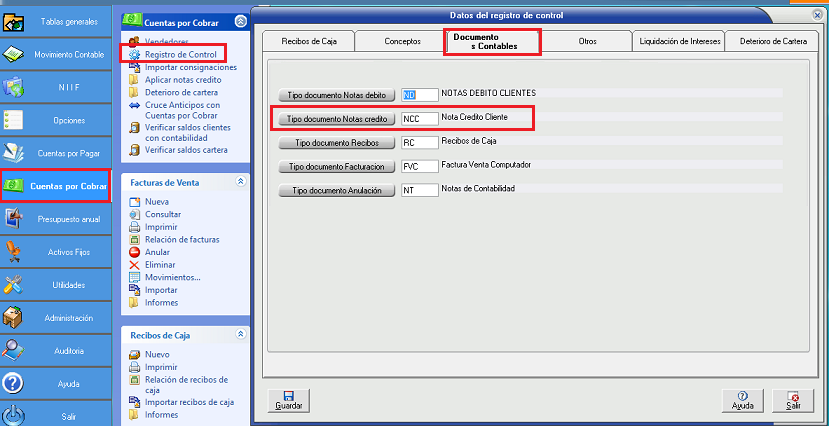829x426 pixels.
Task: Click the Auditoria magnifier icon
Action: (x=15, y=351)
